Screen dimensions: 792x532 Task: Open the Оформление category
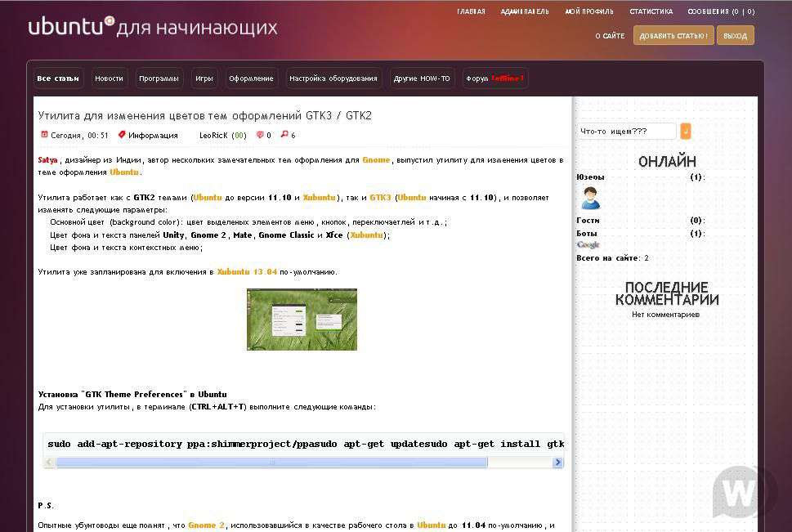[251, 78]
